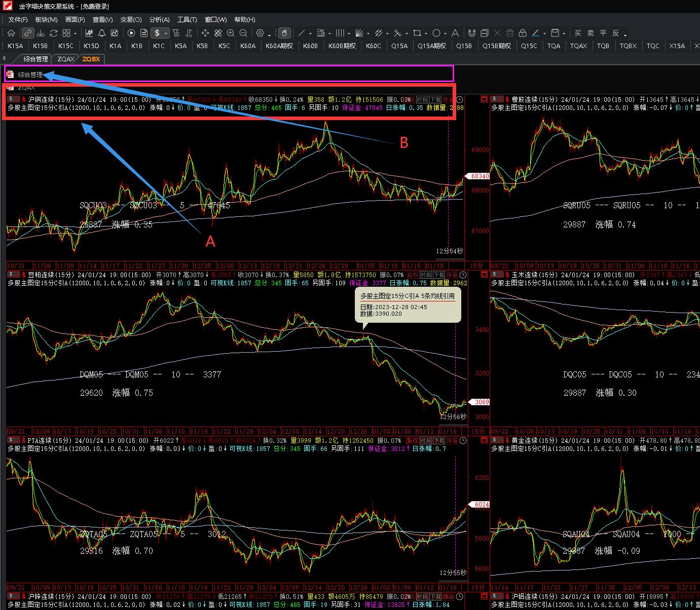
Task: Open the 板块(M) menu
Action: [x=46, y=19]
